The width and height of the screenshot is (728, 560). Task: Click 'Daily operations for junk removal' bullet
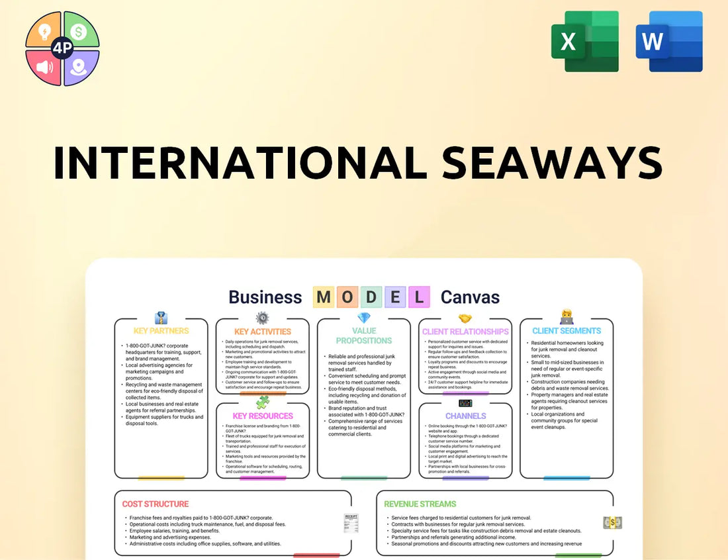pyautogui.click(x=260, y=344)
